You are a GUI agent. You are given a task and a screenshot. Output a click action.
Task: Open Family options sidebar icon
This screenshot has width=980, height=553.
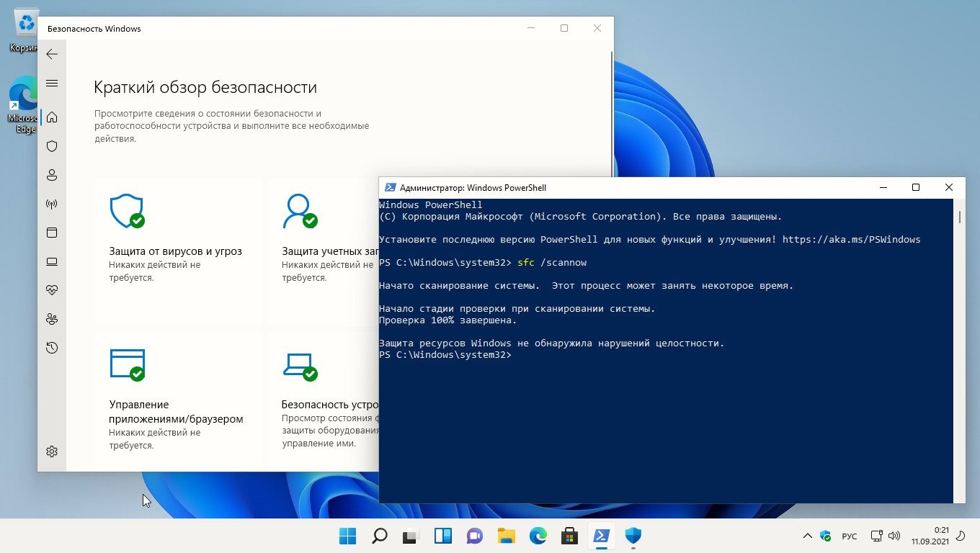click(x=52, y=319)
